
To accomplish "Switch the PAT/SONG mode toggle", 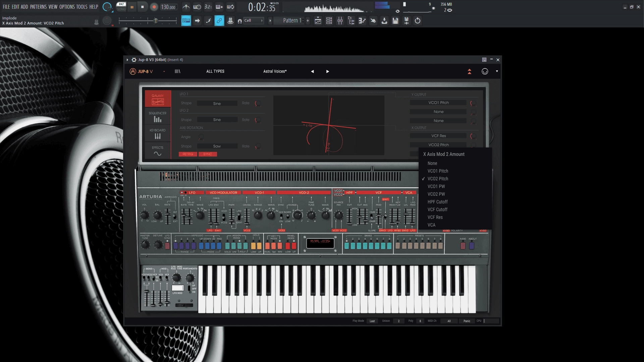I will tap(121, 7).
